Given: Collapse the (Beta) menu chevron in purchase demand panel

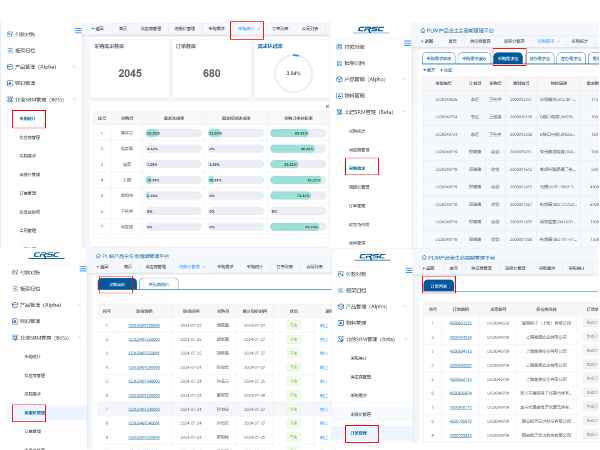Looking at the screenshot, I should tap(403, 112).
